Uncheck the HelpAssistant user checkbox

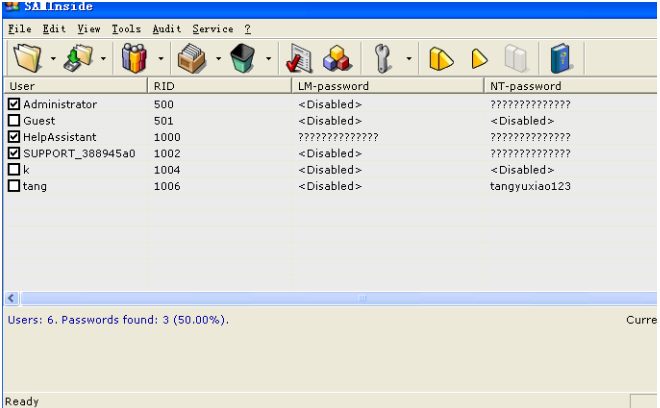(14, 136)
